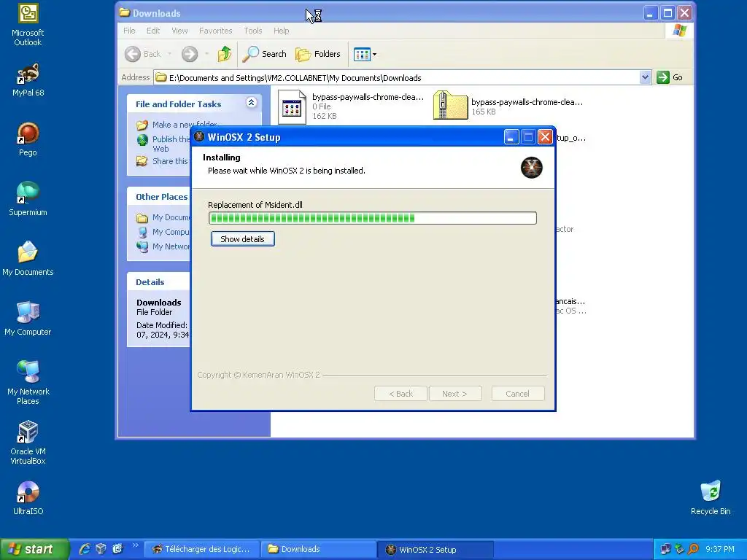Click the Go button next to address
This screenshot has width=747, height=560.
pos(670,77)
